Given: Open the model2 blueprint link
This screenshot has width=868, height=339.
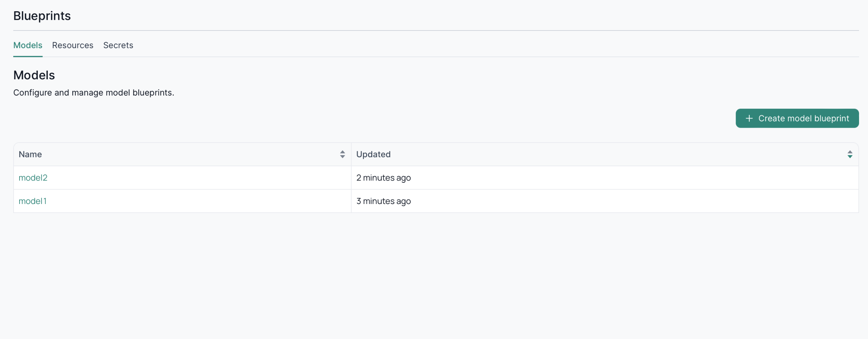Looking at the screenshot, I should click(x=33, y=177).
